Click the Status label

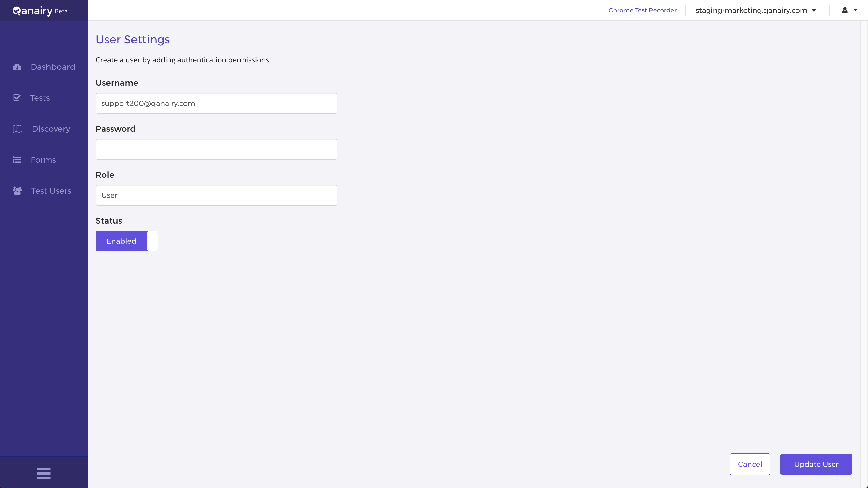point(109,221)
